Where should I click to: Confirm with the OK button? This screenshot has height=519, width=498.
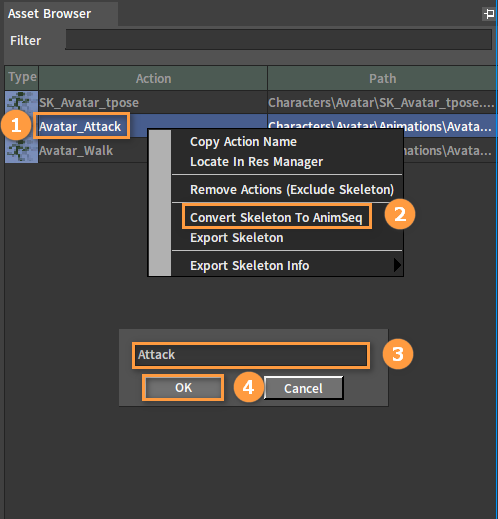click(x=183, y=388)
